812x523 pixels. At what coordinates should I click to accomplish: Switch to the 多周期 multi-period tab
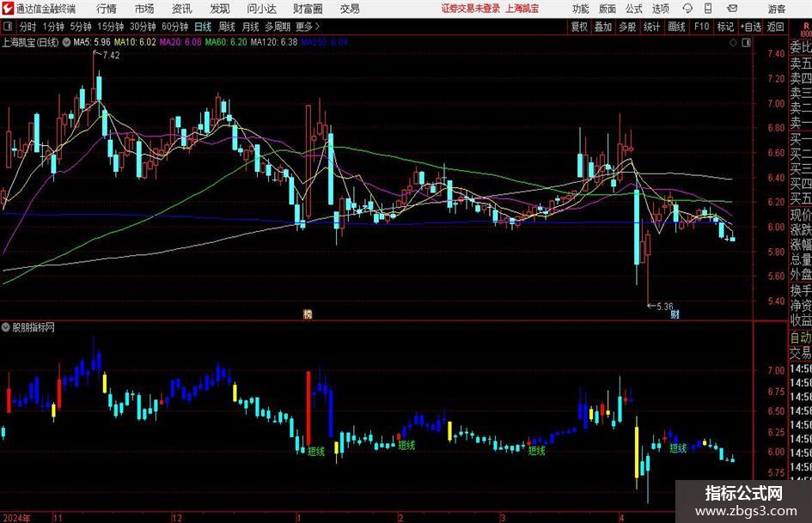coord(278,27)
